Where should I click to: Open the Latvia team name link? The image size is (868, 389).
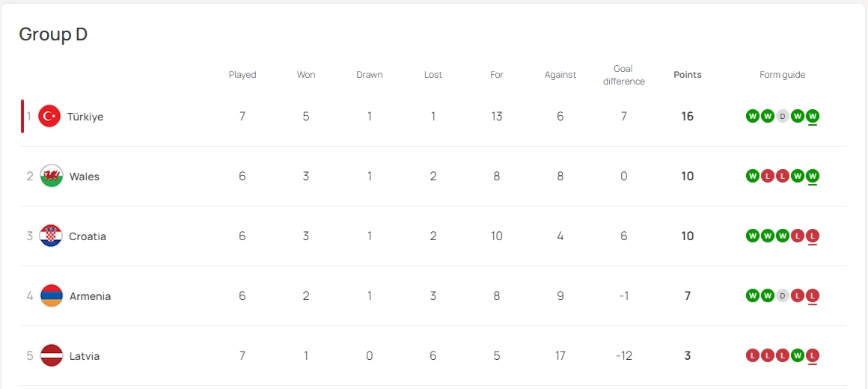click(85, 356)
